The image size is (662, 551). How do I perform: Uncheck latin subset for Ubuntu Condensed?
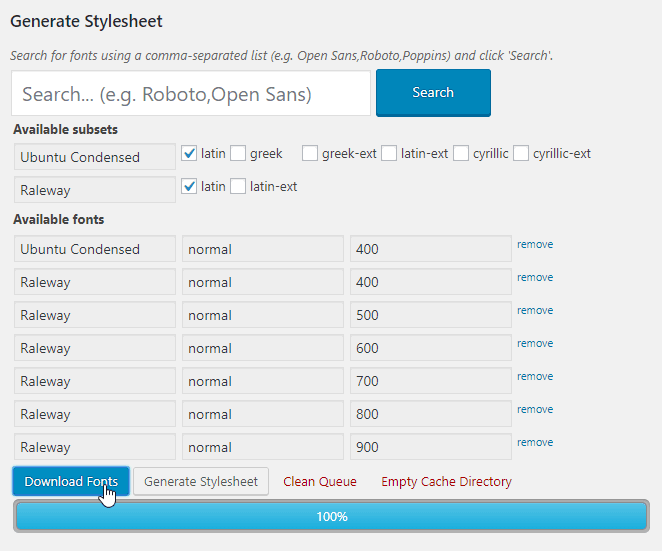pos(189,154)
